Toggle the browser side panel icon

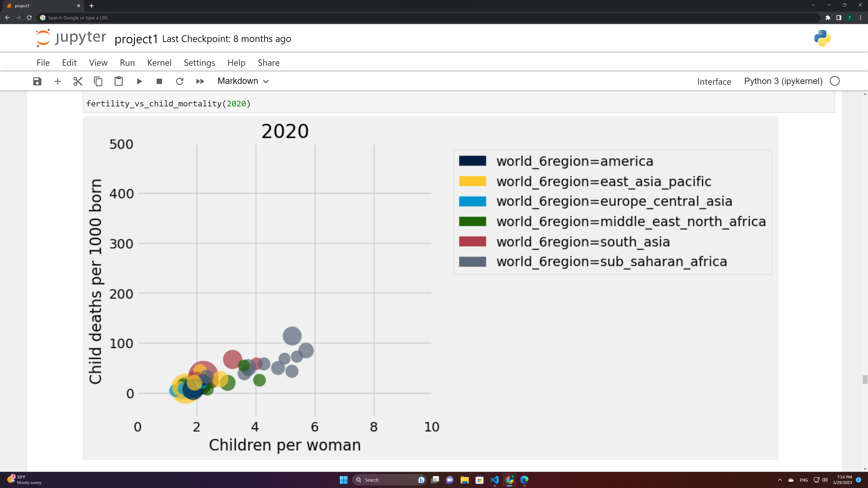pos(839,18)
